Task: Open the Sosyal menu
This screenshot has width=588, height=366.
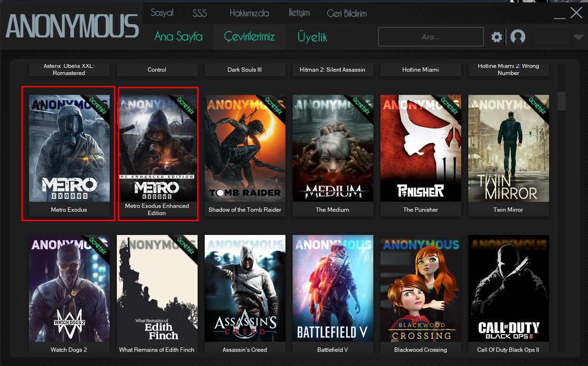Action: click(162, 13)
